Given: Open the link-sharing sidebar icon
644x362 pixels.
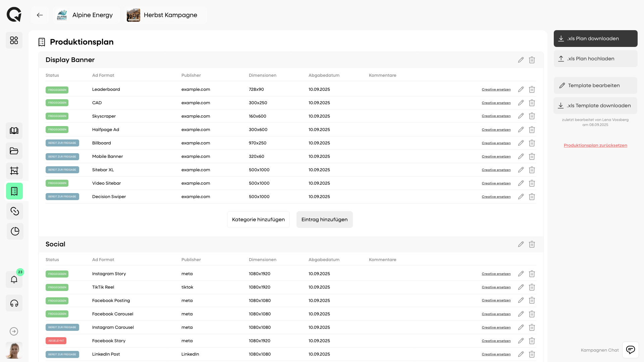Looking at the screenshot, I should (x=14, y=211).
